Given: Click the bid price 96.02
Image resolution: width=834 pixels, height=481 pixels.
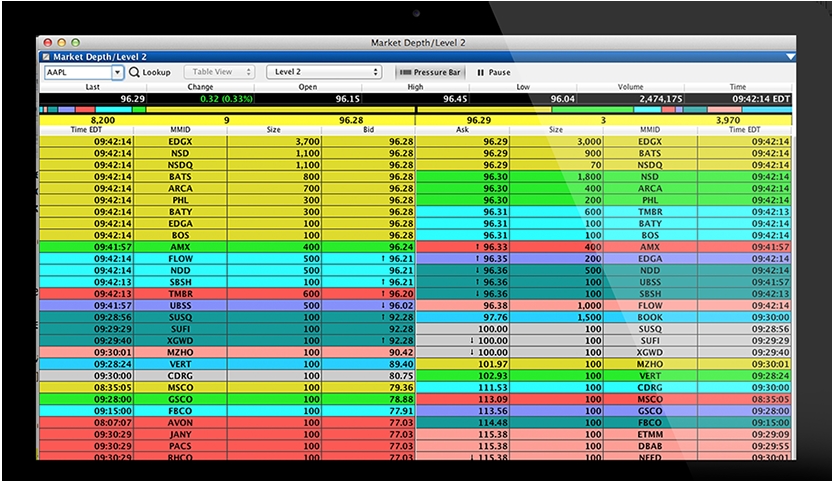Looking at the screenshot, I should point(401,305).
